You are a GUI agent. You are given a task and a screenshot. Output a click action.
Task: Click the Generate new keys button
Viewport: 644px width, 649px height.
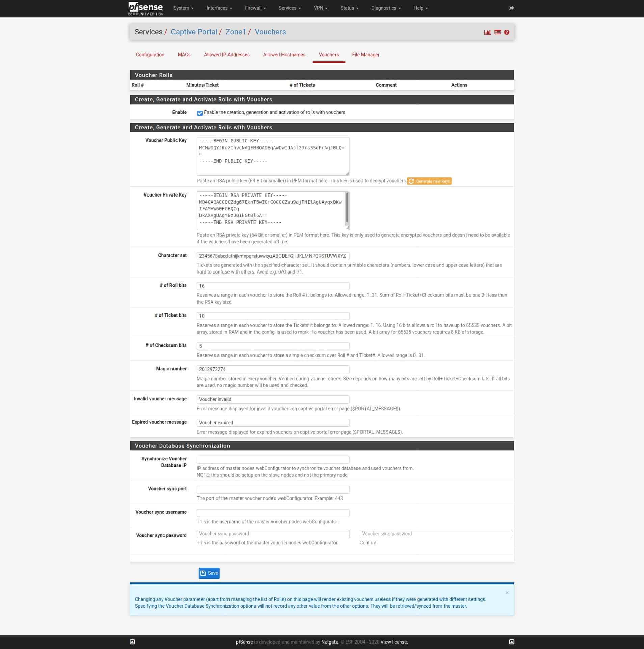[x=429, y=181]
